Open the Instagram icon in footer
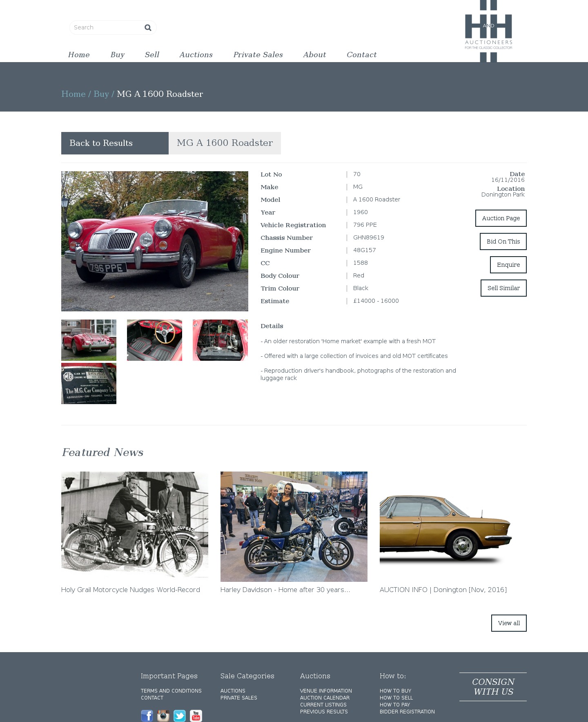This screenshot has width=588, height=722. click(x=163, y=715)
